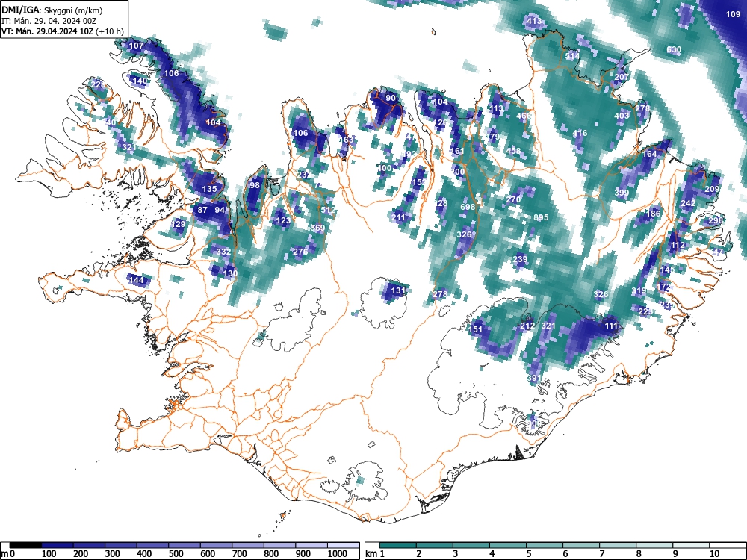Viewport: 747px width, 560px height.
Task: Click the VT valid time 10Z line
Action: (x=63, y=31)
